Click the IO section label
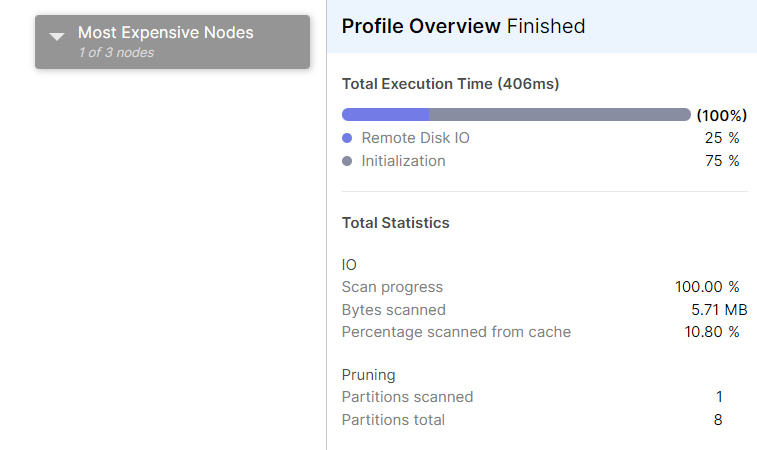Image resolution: width=757 pixels, height=450 pixels. (349, 265)
